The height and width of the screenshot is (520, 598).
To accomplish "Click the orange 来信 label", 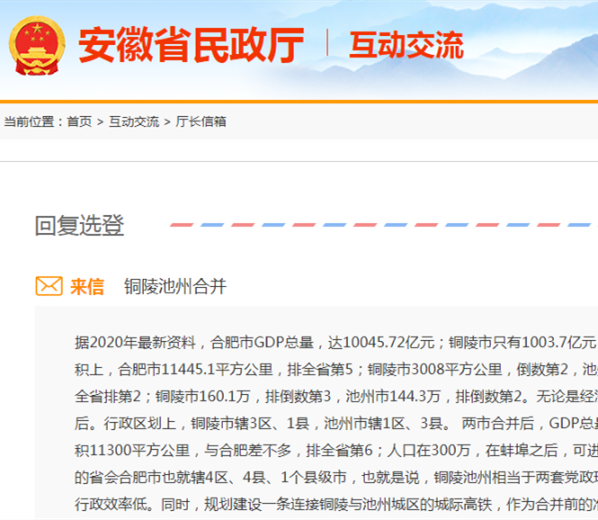I will (x=87, y=287).
